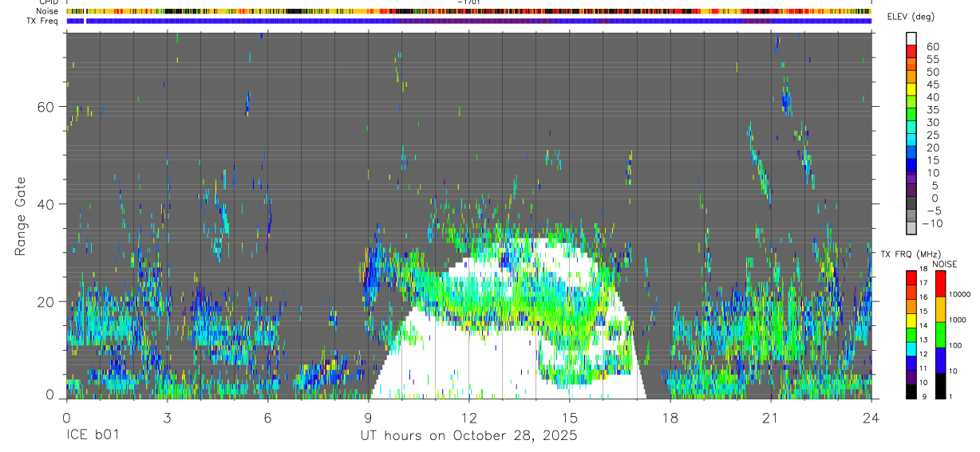
Task: Click the Range Gate axis title
Action: pos(22,217)
